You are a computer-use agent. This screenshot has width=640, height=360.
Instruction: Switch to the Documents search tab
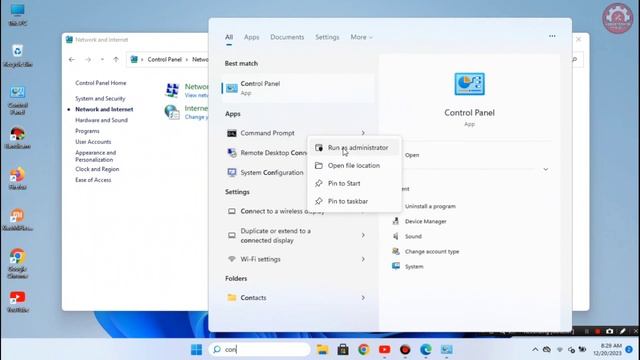(287, 37)
